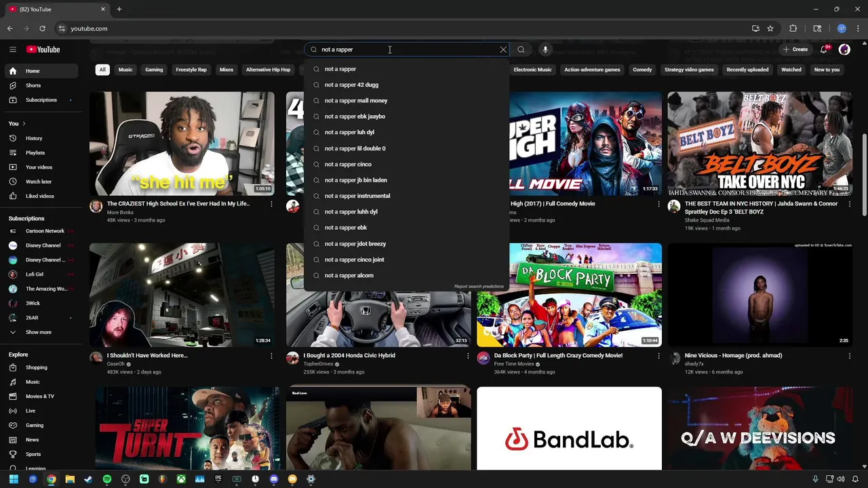Select the Gaming filter chip
Image resolution: width=868 pixels, height=488 pixels.
pos(154,70)
